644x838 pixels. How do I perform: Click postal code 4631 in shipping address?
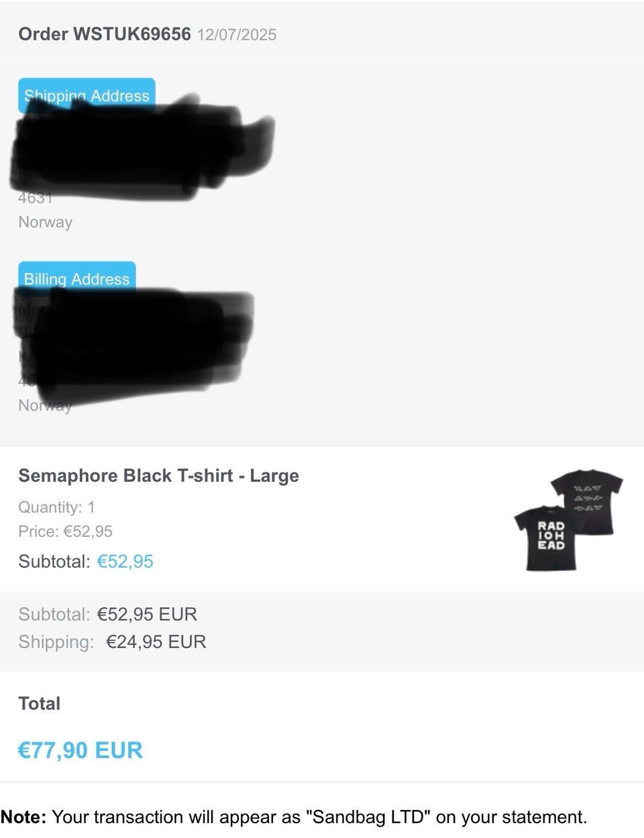pos(35,198)
